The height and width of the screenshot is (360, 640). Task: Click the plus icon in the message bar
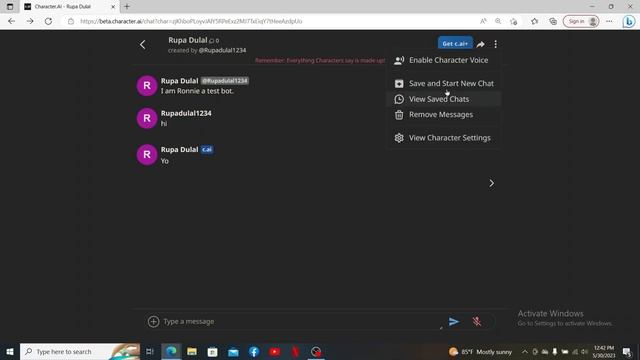[153, 322]
